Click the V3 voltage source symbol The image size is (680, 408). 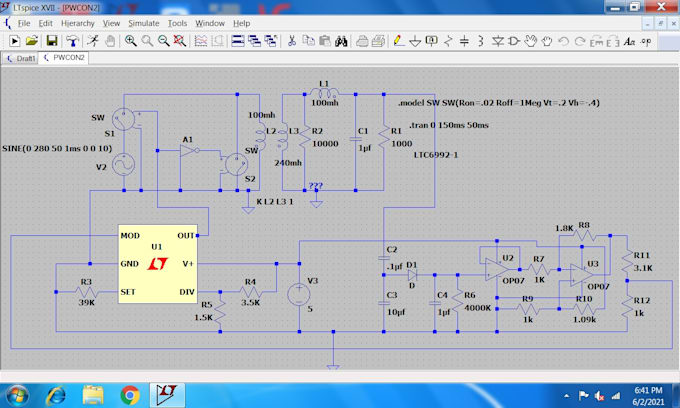point(299,294)
